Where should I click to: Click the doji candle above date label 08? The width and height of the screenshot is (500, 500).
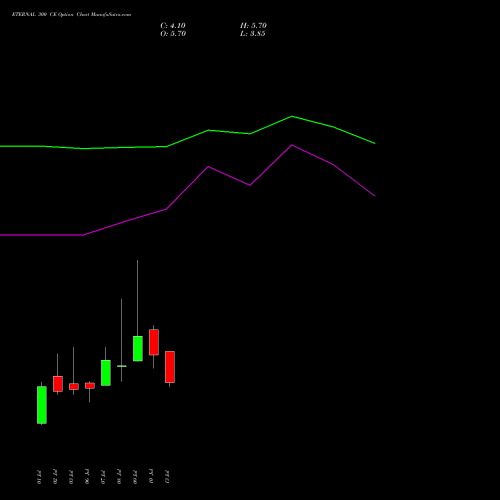(122, 366)
